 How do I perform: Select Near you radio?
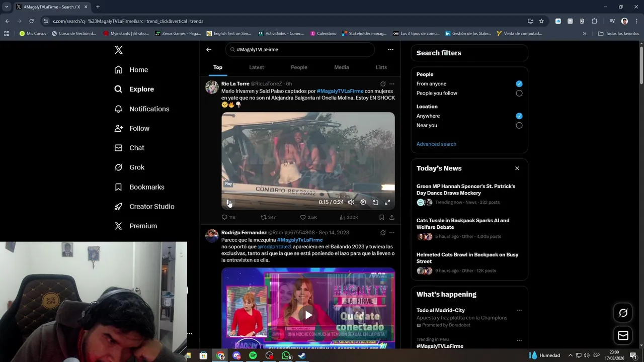pos(519,125)
